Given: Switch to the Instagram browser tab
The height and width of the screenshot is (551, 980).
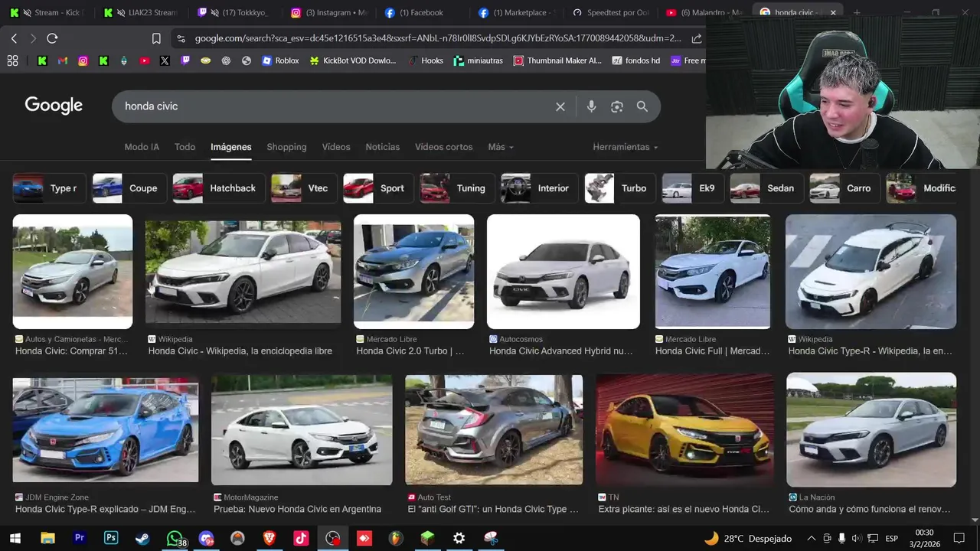Looking at the screenshot, I should (331, 12).
